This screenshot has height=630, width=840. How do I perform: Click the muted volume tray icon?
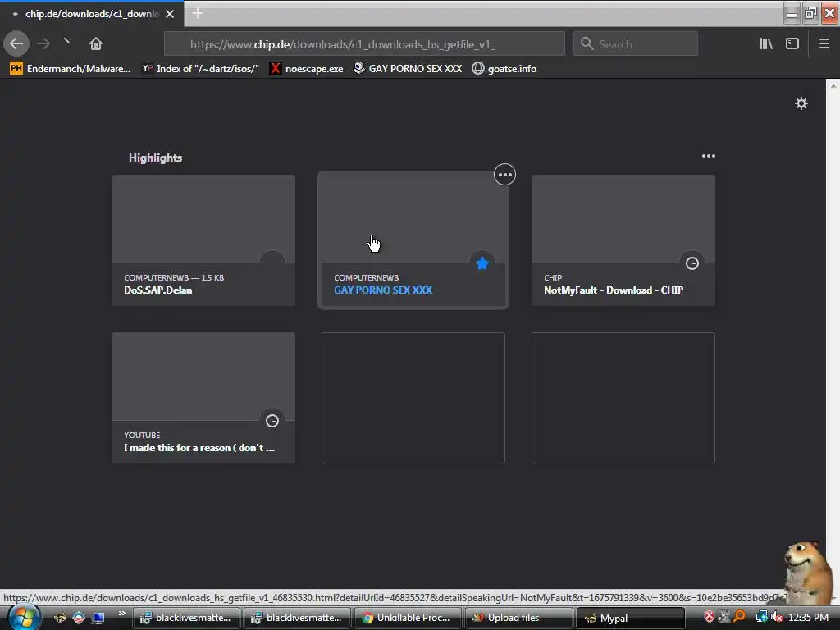tap(777, 617)
